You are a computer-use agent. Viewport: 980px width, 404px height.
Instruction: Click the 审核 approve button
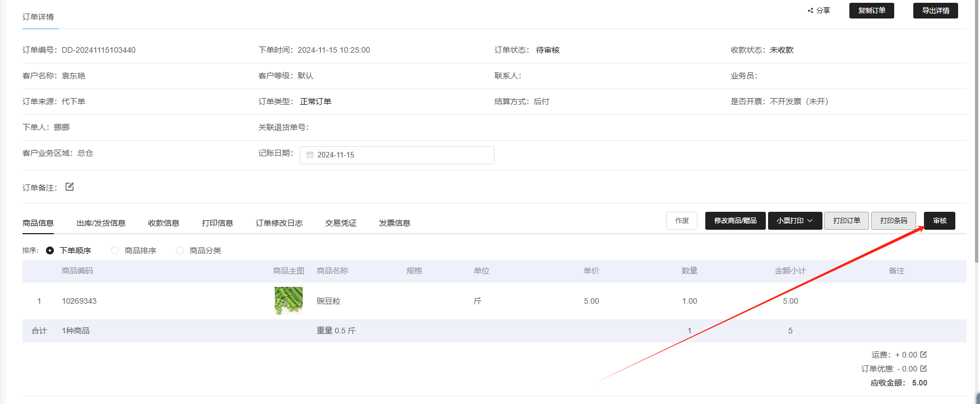click(939, 221)
